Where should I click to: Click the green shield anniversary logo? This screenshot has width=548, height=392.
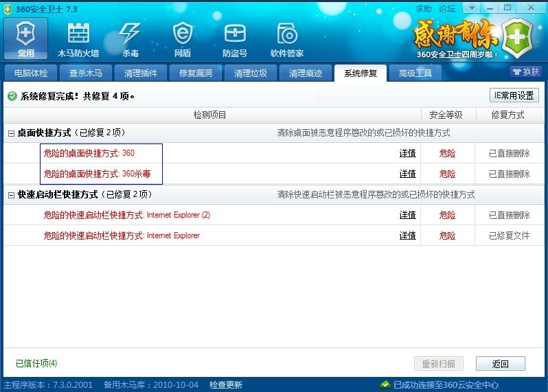point(517,38)
